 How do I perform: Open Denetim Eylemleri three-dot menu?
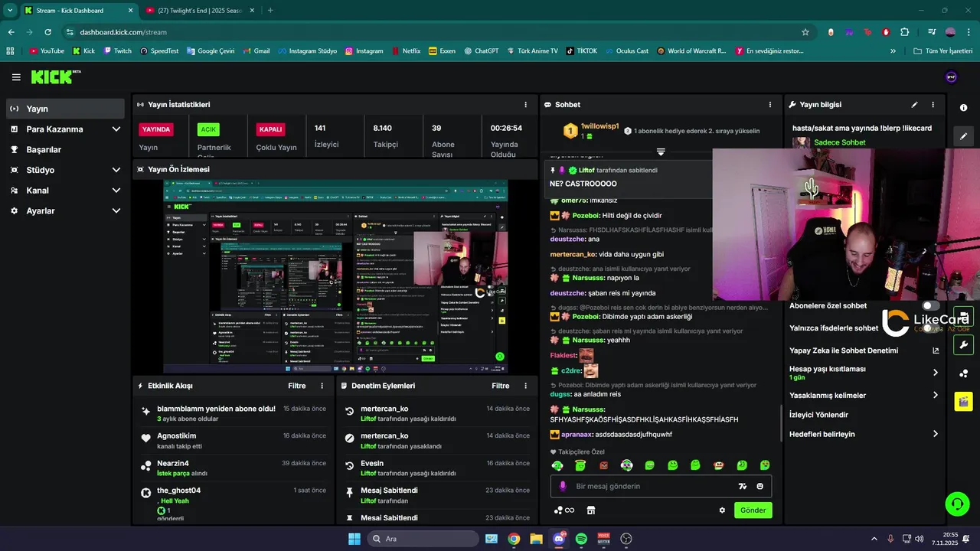[x=525, y=386]
